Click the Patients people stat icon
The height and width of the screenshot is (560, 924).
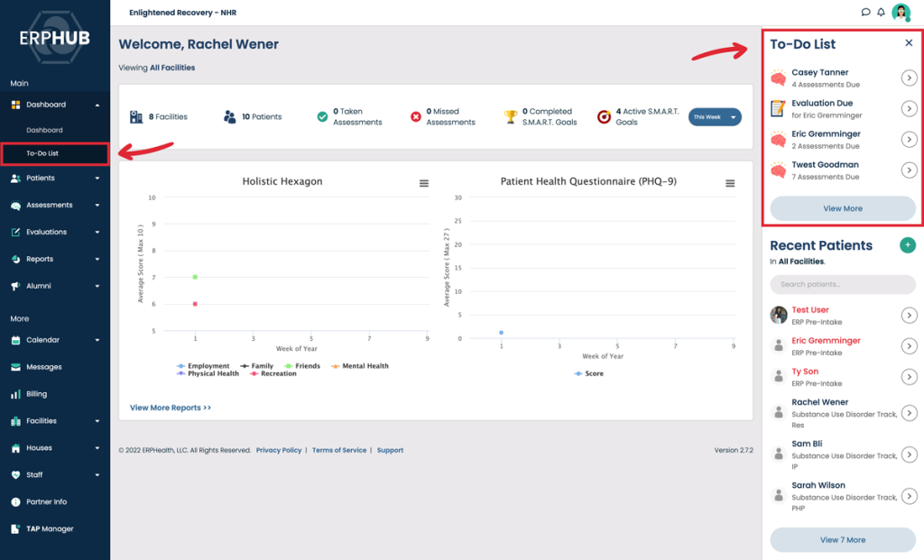[x=229, y=116]
